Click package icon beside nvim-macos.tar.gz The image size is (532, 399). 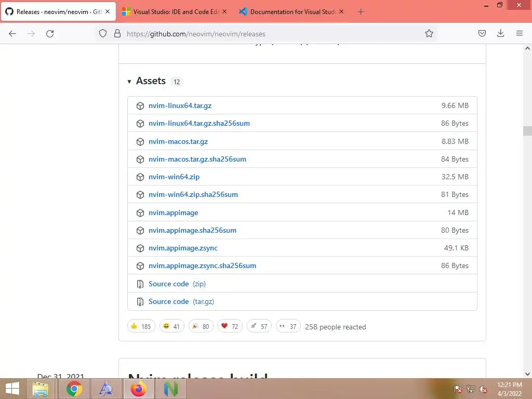pos(140,141)
